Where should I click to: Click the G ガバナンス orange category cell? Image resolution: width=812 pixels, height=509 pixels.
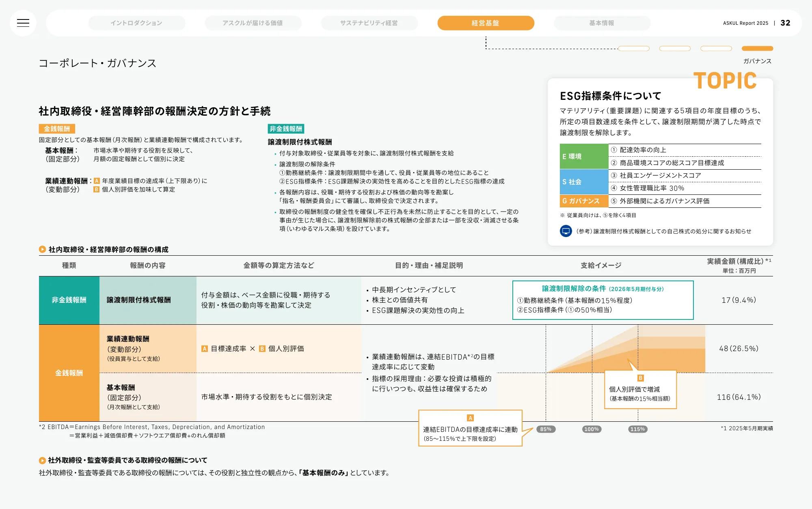click(x=584, y=201)
